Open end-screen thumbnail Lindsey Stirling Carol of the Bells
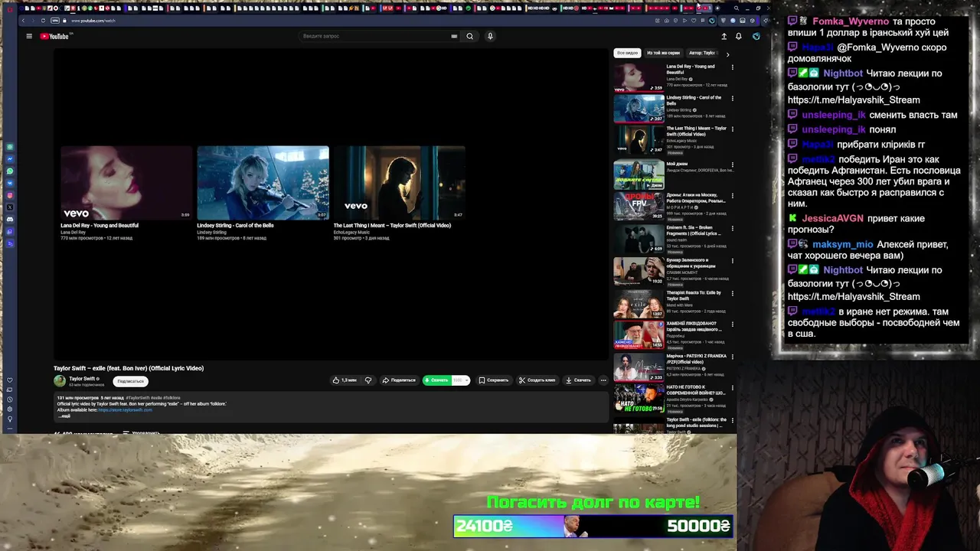 (x=263, y=183)
